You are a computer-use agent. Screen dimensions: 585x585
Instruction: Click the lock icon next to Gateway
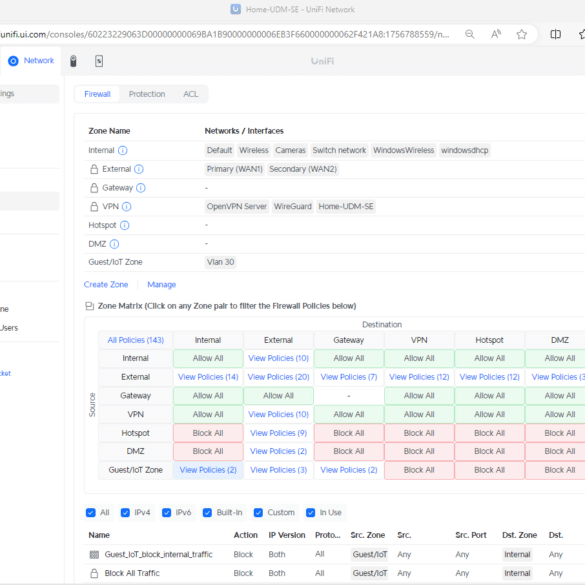94,188
